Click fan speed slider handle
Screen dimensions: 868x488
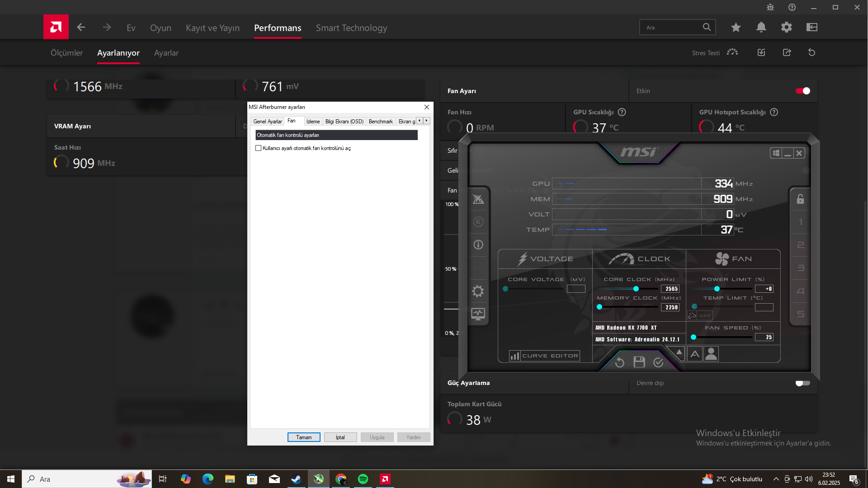pyautogui.click(x=693, y=337)
